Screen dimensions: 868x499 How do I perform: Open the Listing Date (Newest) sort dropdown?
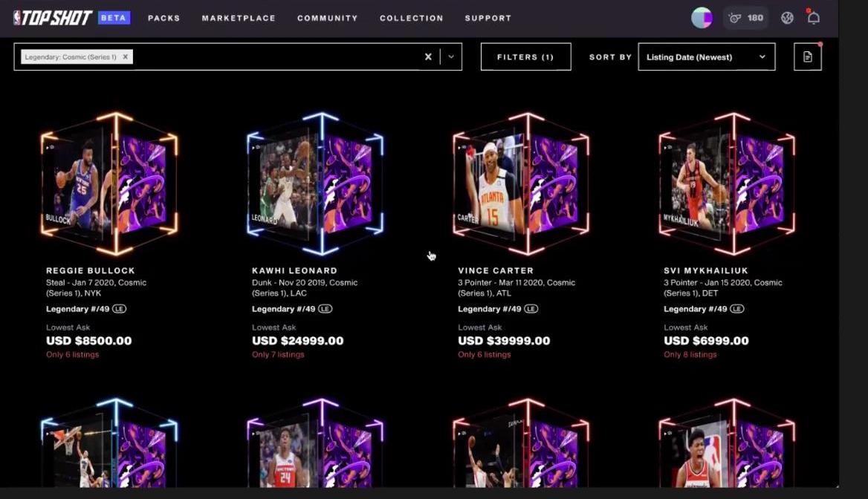[x=706, y=56]
